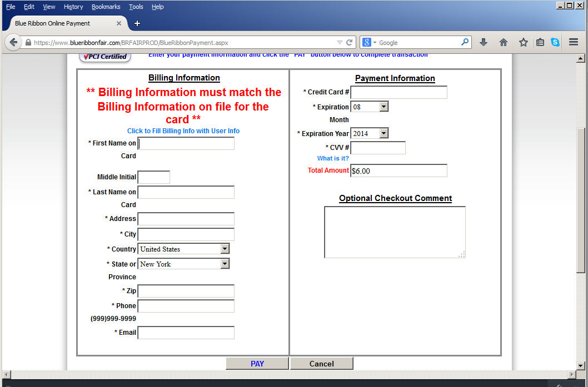This screenshot has width=588, height=387.
Task: Click the padlock site identity icon
Action: coord(28,42)
